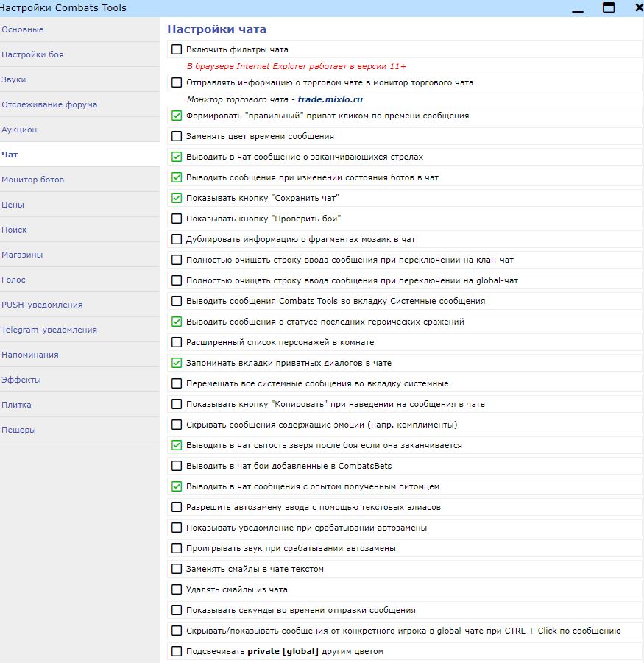644x663 pixels.
Task: Uncheck Показывать кнопку "Сохранить чат"
Action: point(177,198)
